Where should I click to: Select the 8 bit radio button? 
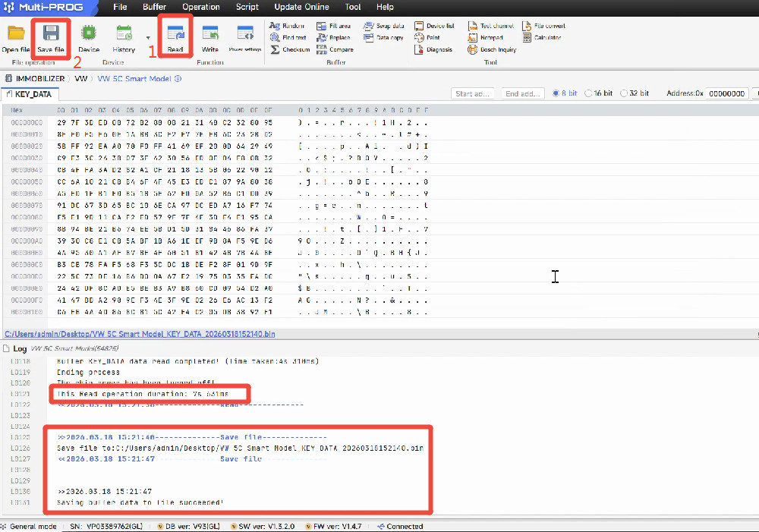pos(556,93)
